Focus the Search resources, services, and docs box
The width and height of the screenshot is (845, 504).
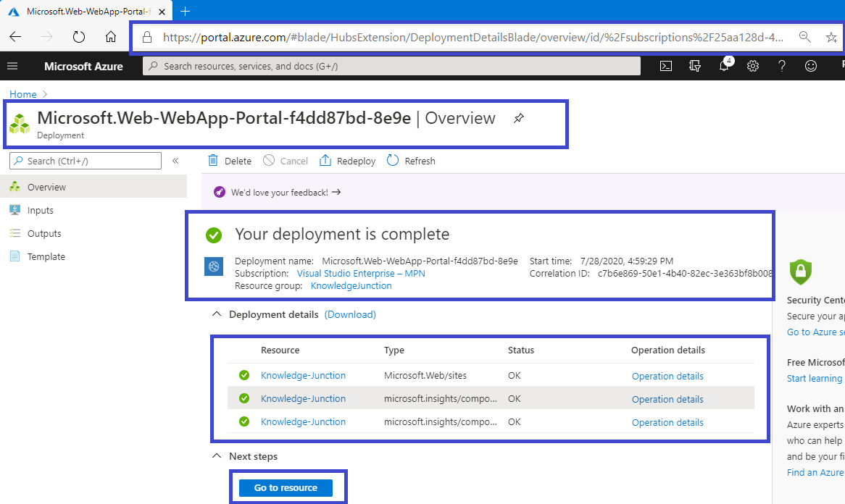(x=392, y=66)
